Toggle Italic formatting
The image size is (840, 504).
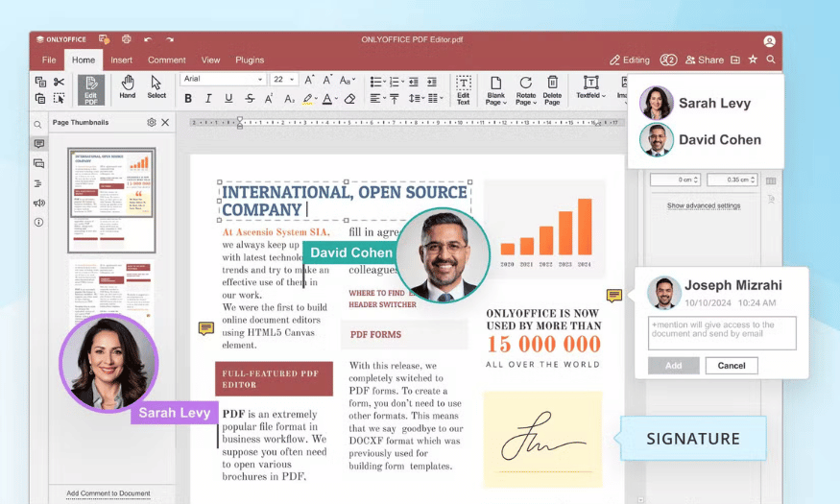(208, 99)
